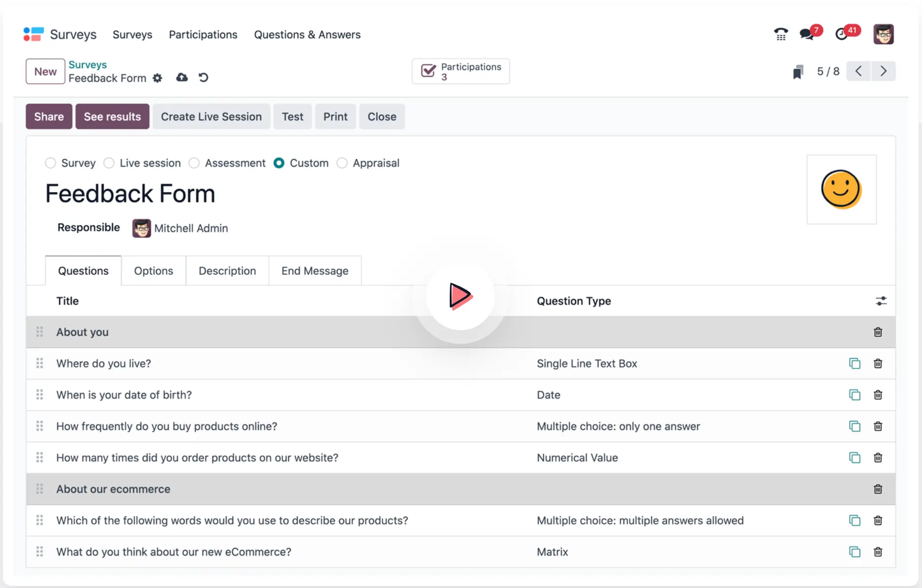Screen dimensions: 922x588
Task: Switch to the End Message tab
Action: [x=315, y=271]
